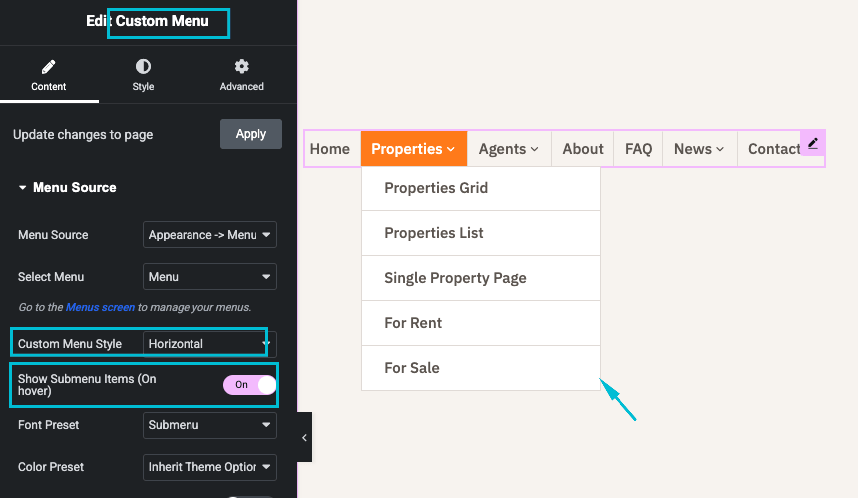Click the pencil edit widget icon
858x498 pixels.
(x=813, y=143)
